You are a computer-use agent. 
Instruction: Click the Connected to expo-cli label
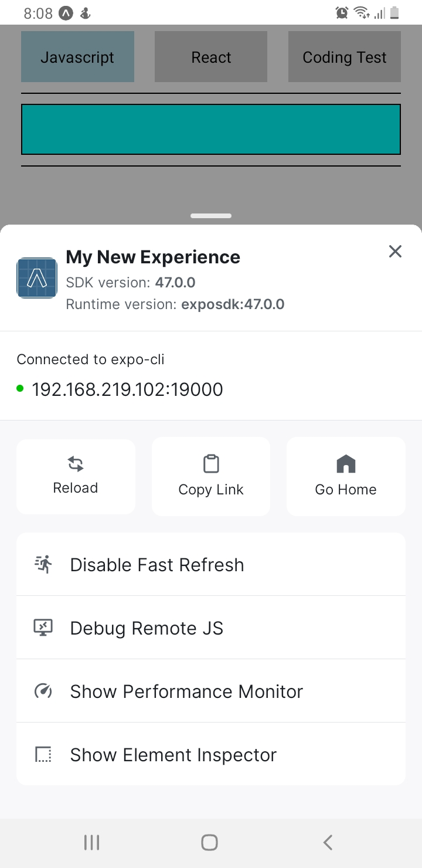[x=90, y=360]
